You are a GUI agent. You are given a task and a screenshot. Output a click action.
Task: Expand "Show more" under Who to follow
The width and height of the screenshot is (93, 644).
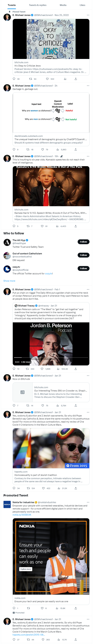coord(9,281)
